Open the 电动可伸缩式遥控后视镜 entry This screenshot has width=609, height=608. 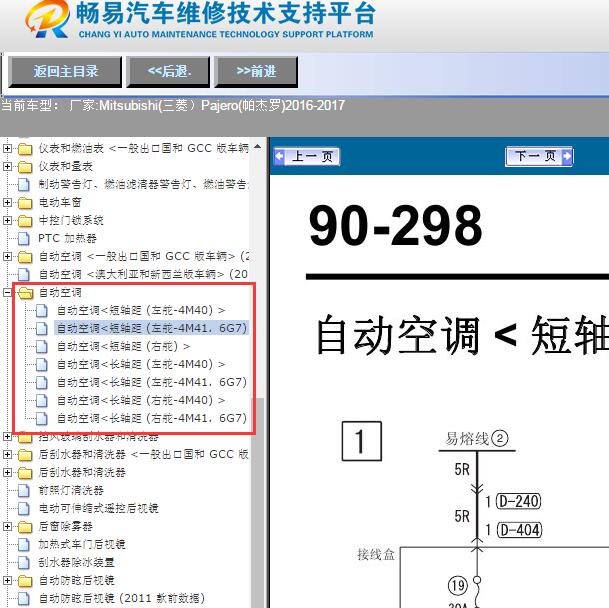[x=98, y=509]
